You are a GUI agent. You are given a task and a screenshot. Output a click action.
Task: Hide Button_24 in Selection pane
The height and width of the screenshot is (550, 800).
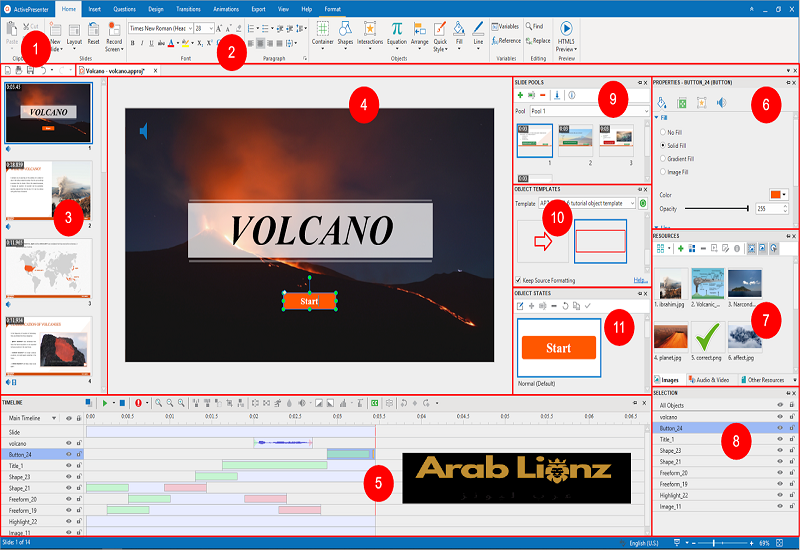pos(780,428)
